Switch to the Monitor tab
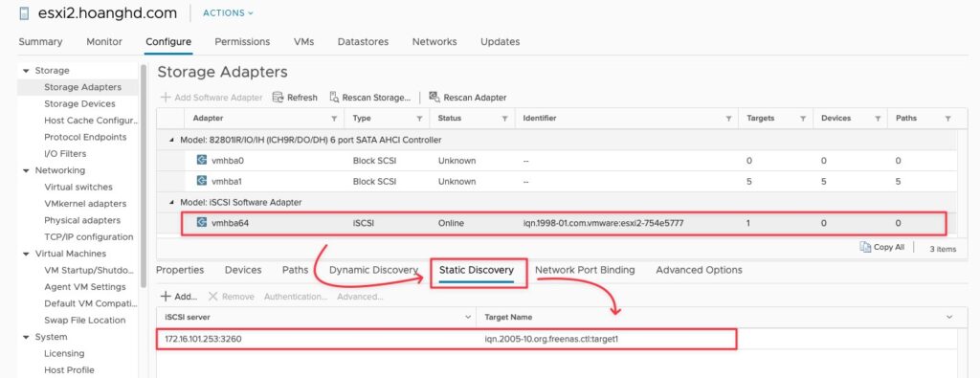This screenshot has height=378, width=980. pos(104,42)
